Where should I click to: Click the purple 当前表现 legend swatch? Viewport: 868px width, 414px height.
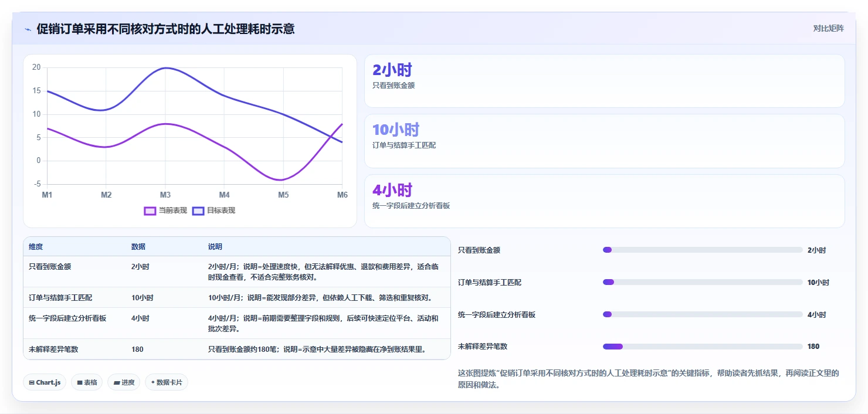point(150,211)
